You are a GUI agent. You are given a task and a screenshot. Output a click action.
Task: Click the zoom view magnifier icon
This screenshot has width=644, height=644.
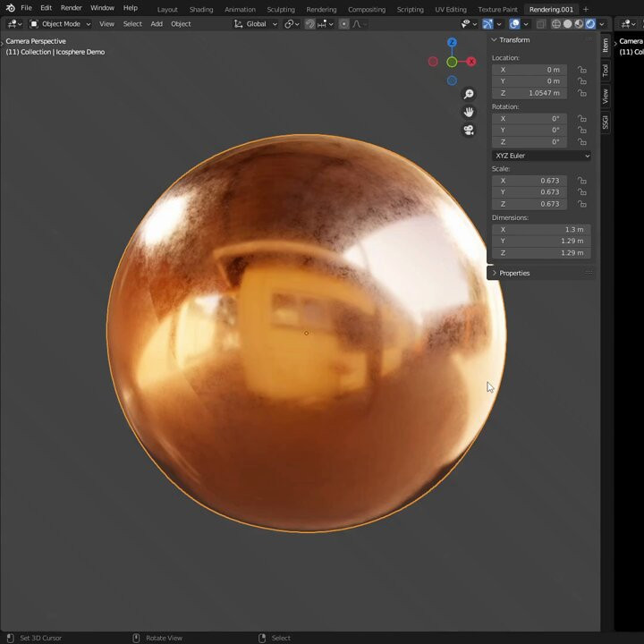click(x=468, y=94)
